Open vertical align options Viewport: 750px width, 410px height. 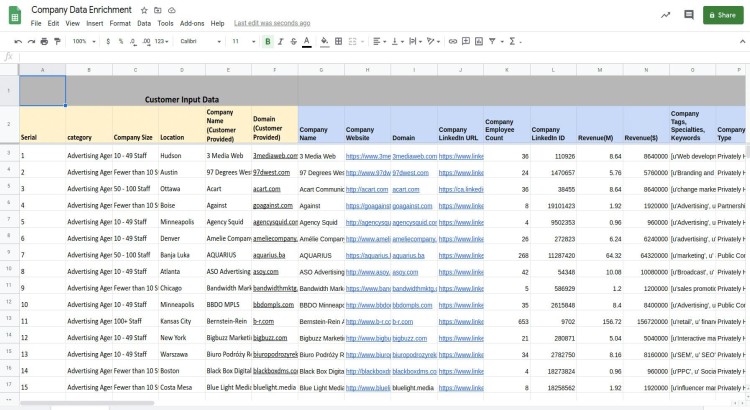pos(397,42)
